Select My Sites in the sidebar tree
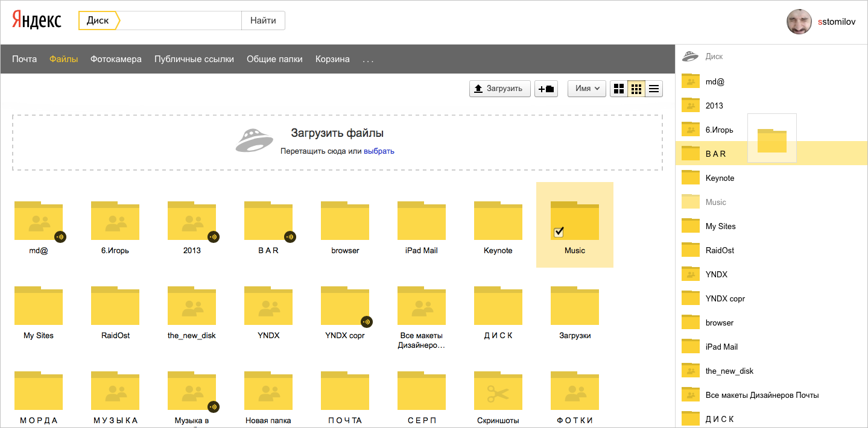 771,225
